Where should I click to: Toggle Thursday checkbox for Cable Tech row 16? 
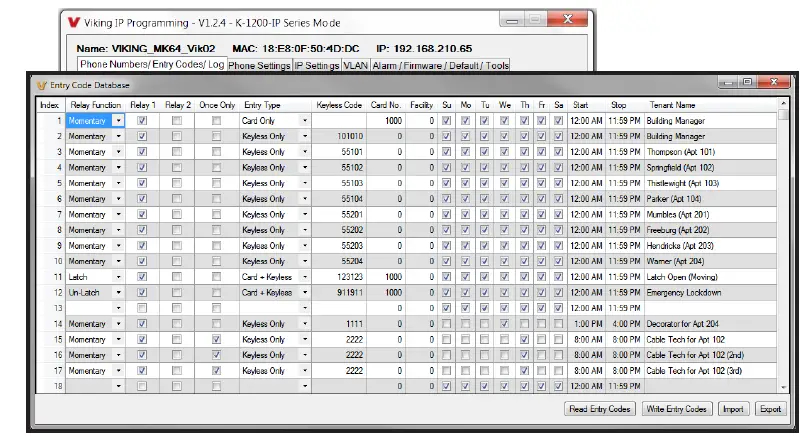[x=524, y=355]
